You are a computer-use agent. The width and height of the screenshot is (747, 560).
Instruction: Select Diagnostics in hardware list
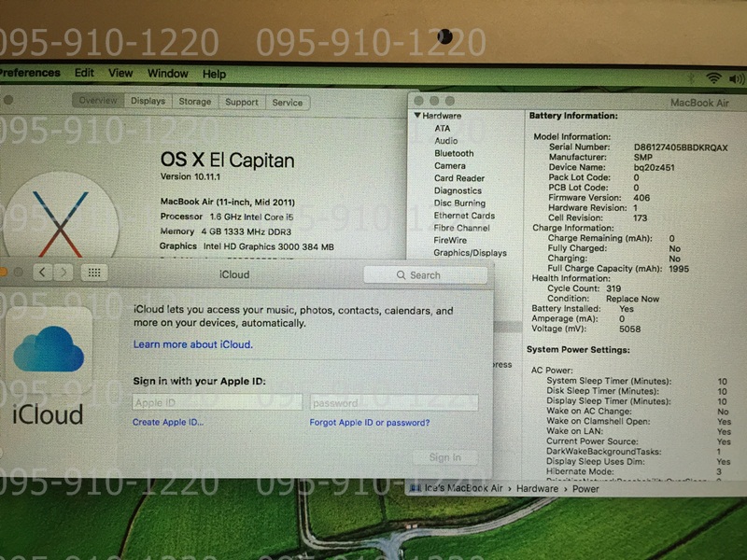click(458, 190)
